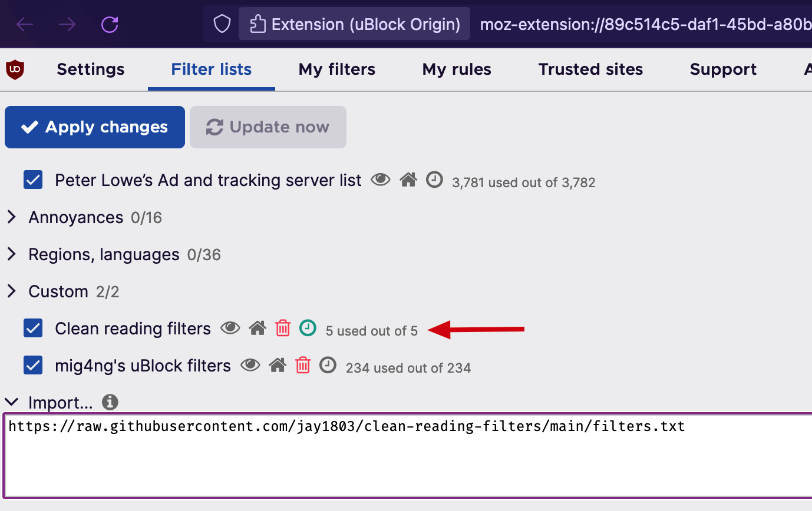This screenshot has width=812, height=511.
Task: Reload the page with the refresh icon
Action: tap(110, 24)
